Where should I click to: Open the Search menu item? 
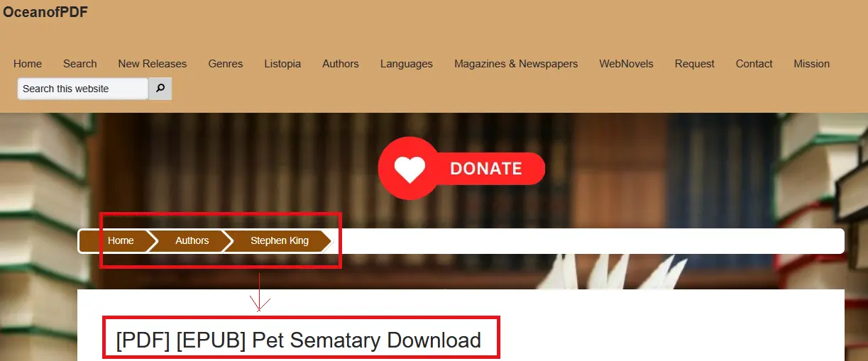click(x=80, y=64)
